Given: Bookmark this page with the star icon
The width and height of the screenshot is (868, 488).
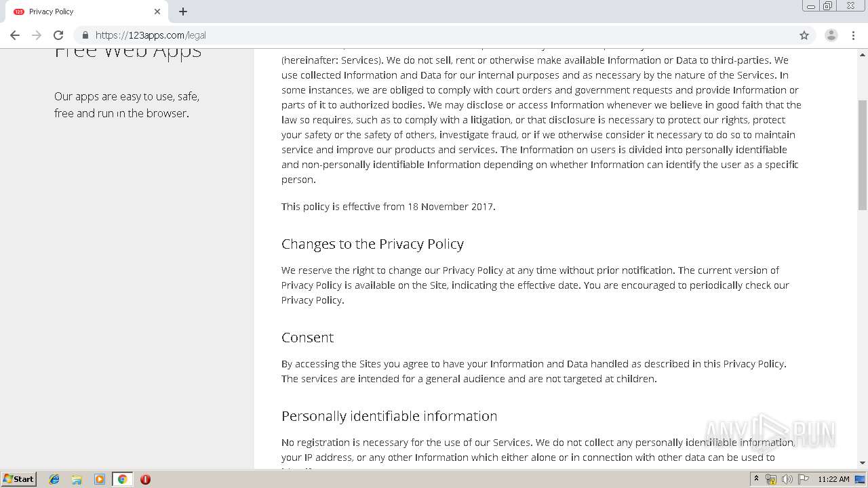Looking at the screenshot, I should tap(804, 35).
